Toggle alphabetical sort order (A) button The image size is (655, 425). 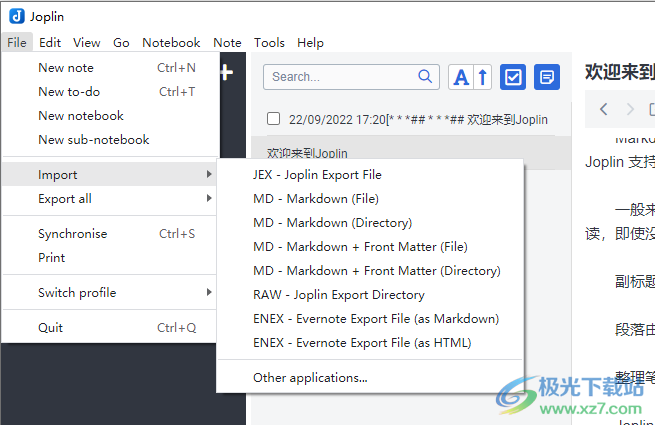point(461,77)
